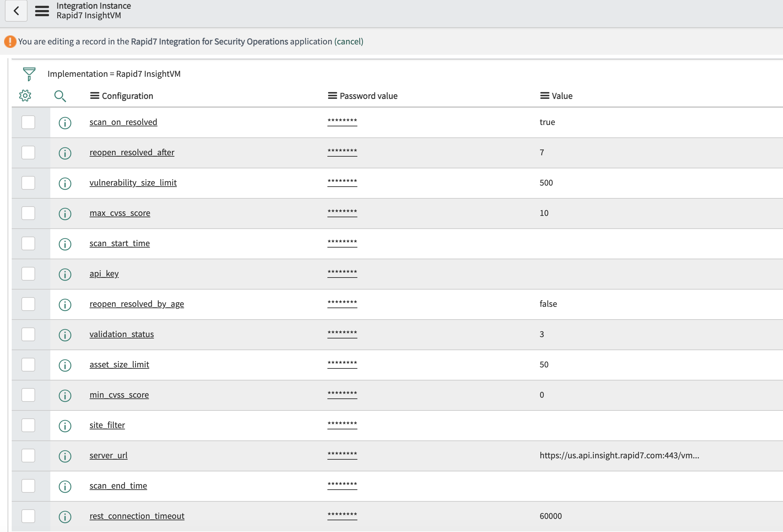Preview asset_size_limit record info icon
This screenshot has width=783, height=532.
[65, 365]
